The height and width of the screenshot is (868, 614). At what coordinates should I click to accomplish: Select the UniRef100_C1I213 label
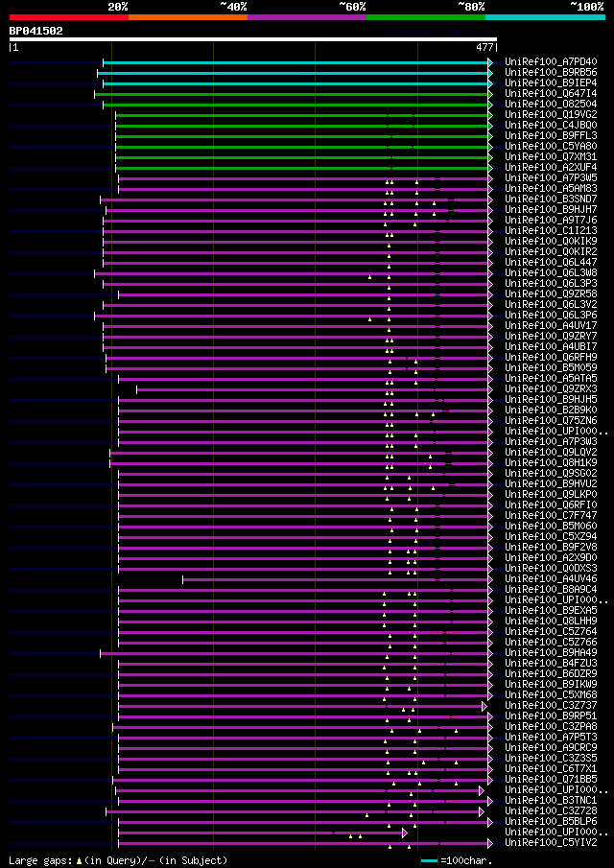point(551,230)
